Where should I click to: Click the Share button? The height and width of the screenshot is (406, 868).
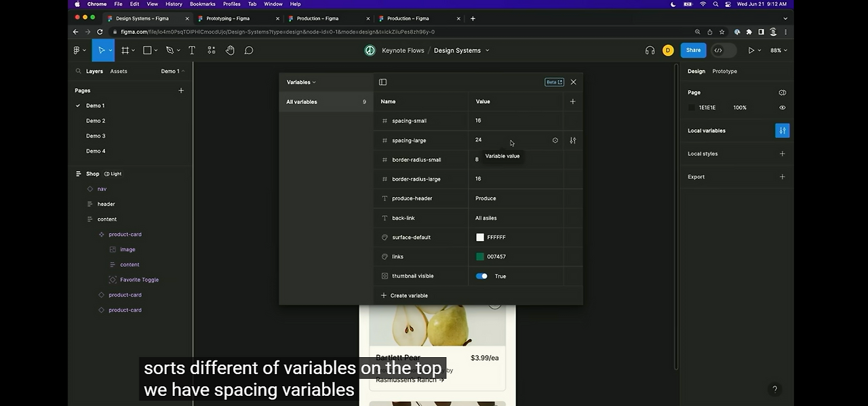pos(693,50)
